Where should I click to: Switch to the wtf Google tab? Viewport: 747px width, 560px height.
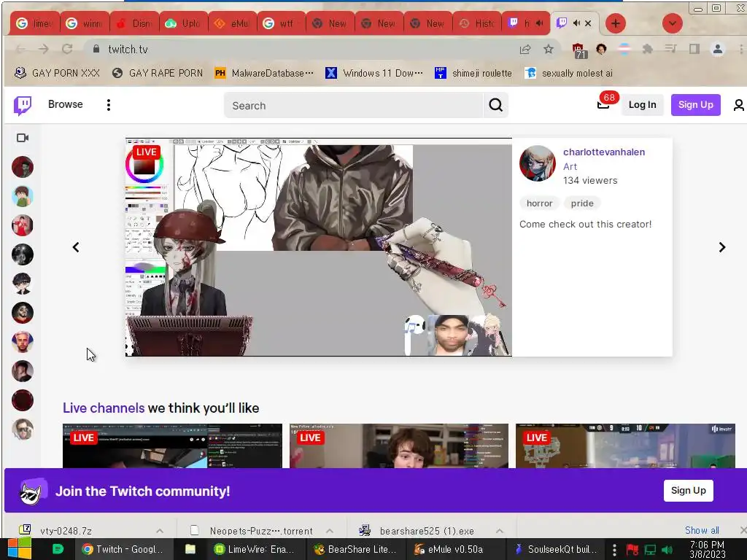click(x=282, y=23)
